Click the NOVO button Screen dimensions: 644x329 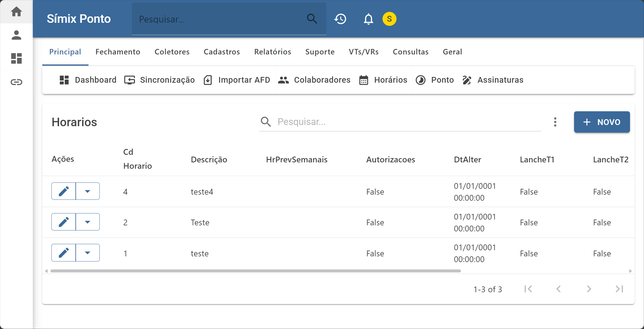[x=601, y=122]
